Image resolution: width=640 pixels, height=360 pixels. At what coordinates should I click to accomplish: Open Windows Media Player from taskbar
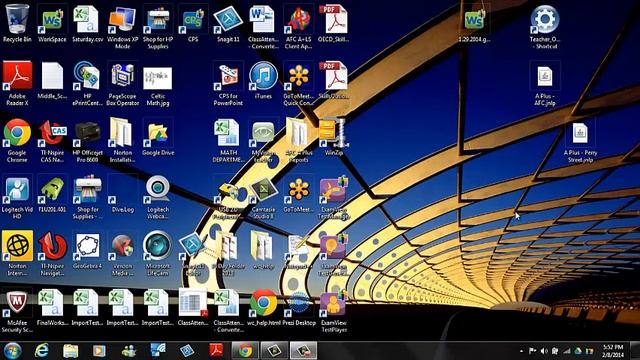pos(99,351)
